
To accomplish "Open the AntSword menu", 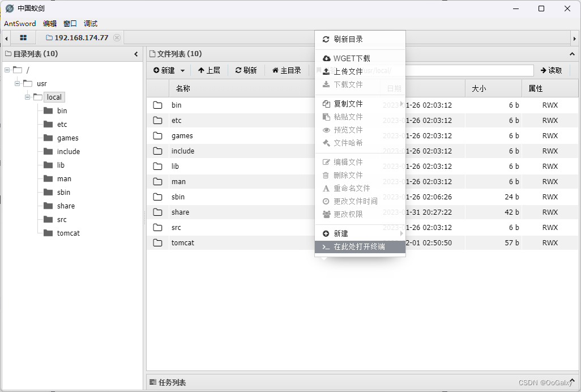I will pos(20,23).
